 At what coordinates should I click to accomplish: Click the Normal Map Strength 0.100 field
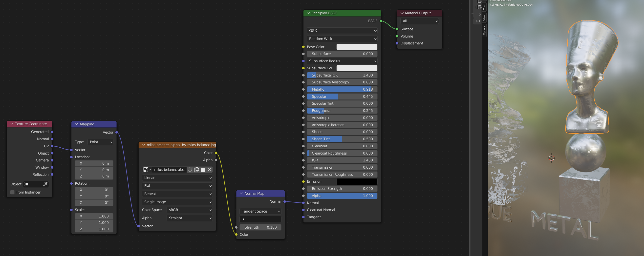coord(260,228)
